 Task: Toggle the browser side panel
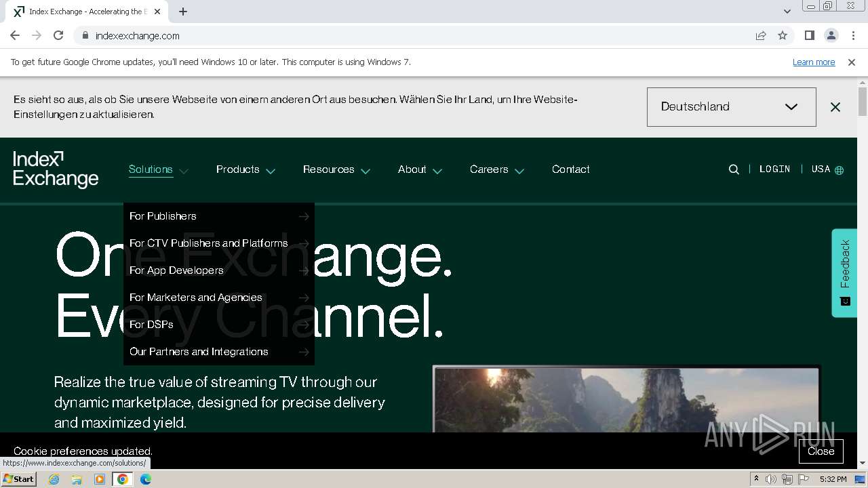809,35
